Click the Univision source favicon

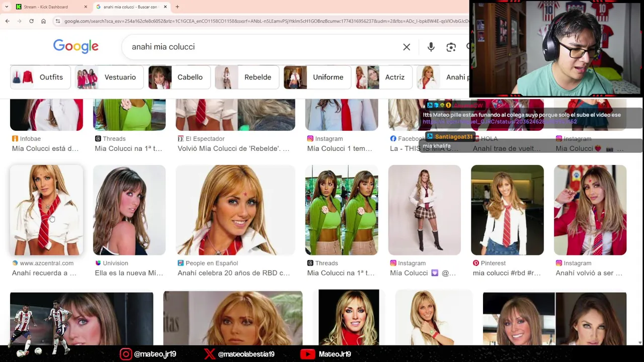tap(98, 263)
